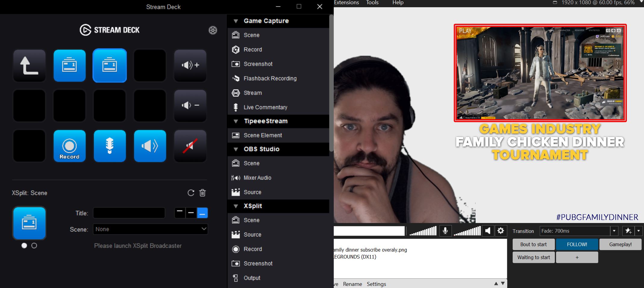
Task: Open the Extensions menu in XSplit
Action: coord(346,2)
